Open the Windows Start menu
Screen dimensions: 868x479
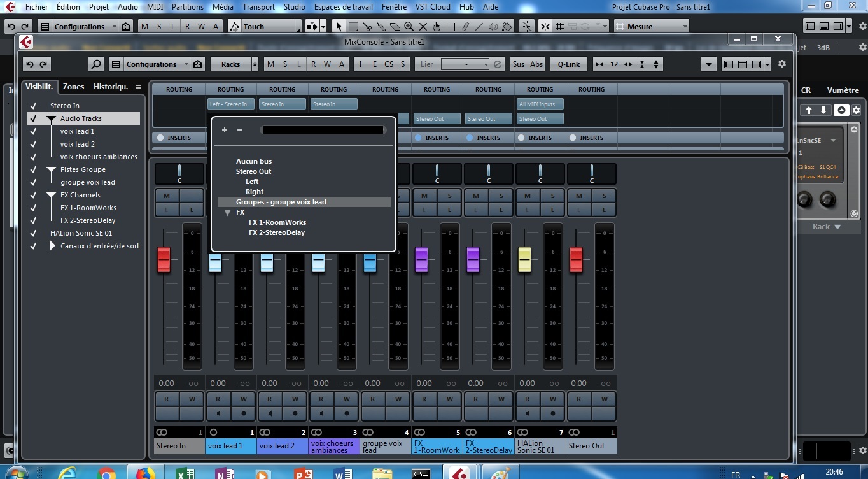(x=17, y=472)
